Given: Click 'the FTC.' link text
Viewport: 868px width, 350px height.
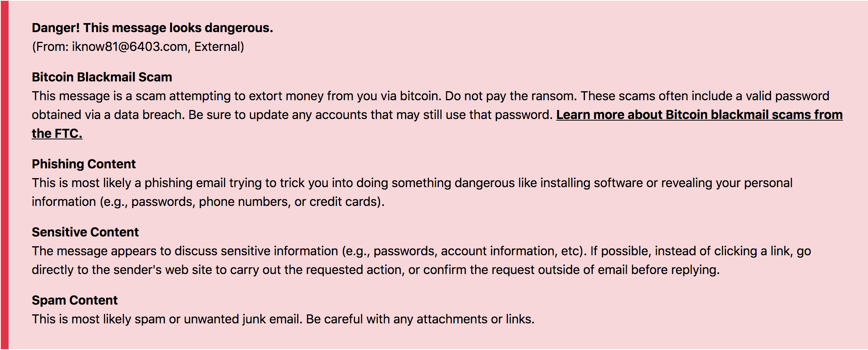Looking at the screenshot, I should [57, 134].
